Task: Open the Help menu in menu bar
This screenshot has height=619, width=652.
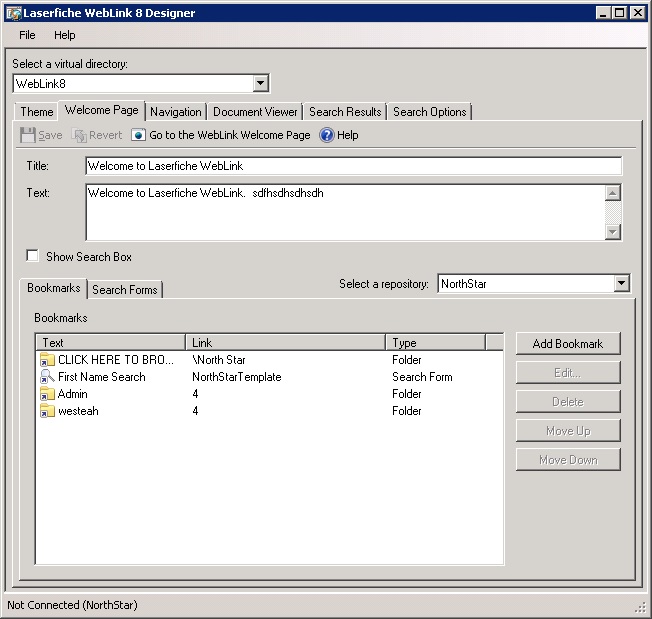Action: [x=64, y=35]
